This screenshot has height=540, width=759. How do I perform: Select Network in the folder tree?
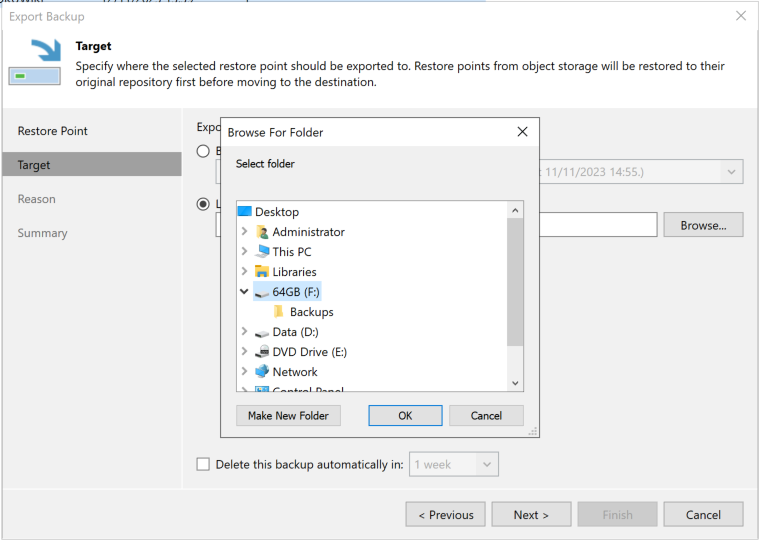point(295,371)
